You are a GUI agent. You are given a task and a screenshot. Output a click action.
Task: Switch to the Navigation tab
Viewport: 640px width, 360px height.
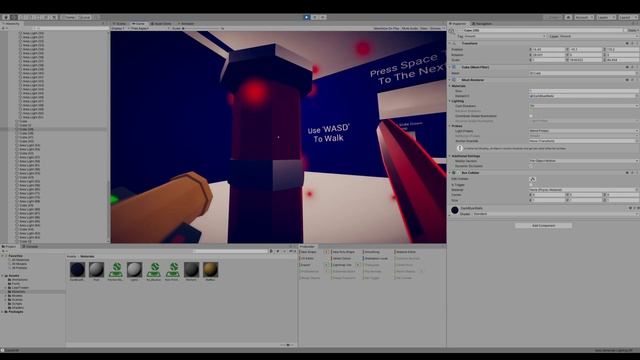(x=482, y=24)
